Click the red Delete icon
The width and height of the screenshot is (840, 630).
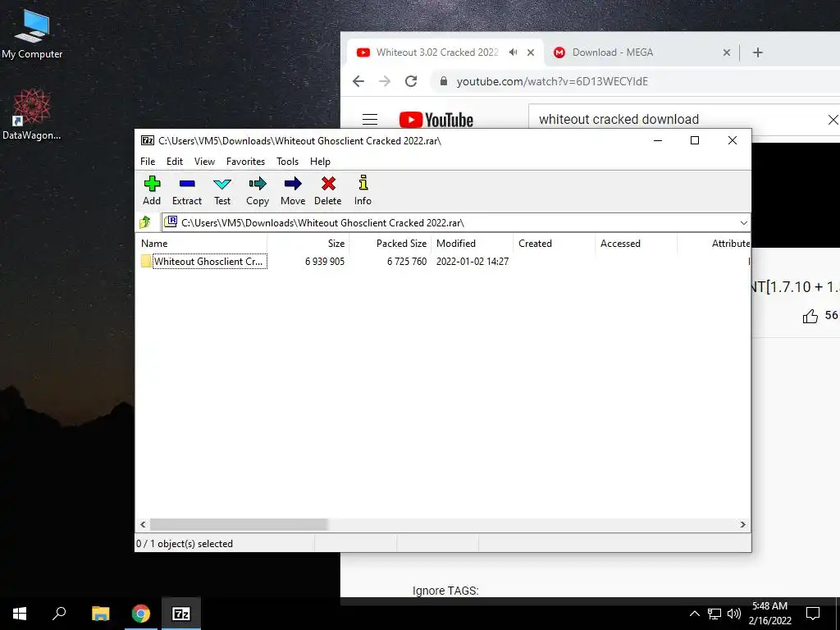(x=328, y=190)
